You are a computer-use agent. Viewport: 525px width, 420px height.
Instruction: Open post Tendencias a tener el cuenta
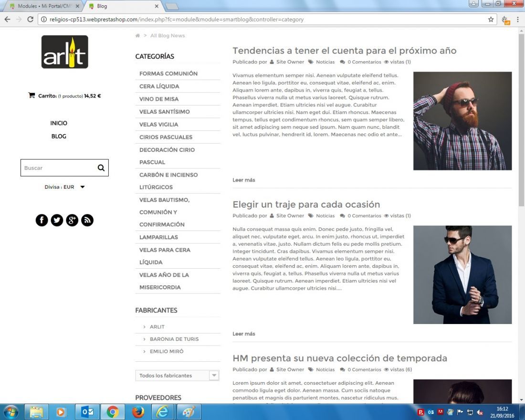point(345,51)
